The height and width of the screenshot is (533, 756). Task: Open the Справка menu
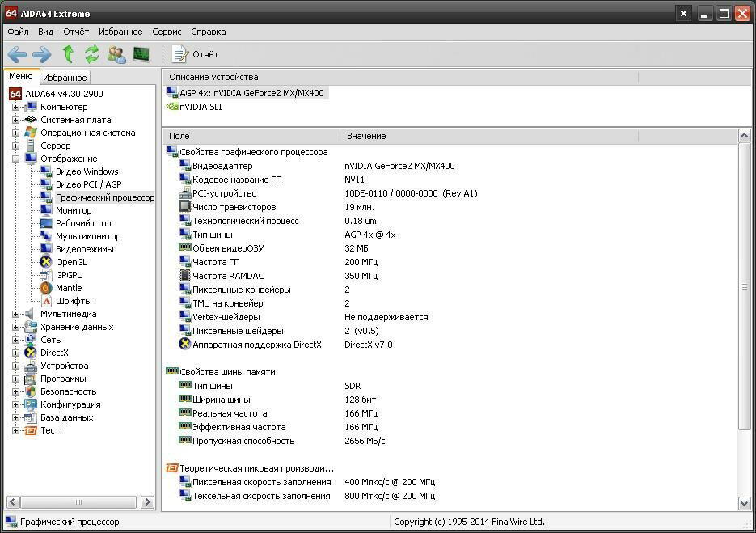click(209, 32)
